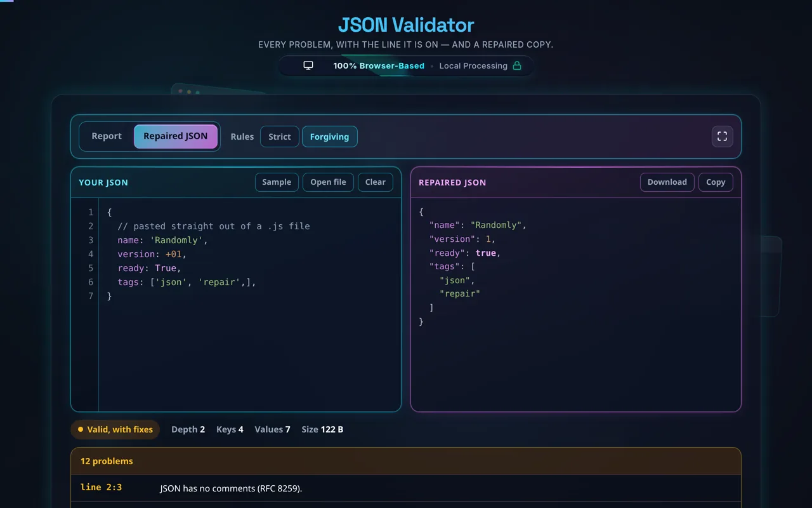Expand the 12 problems header
The image size is (812, 508).
tap(406, 461)
